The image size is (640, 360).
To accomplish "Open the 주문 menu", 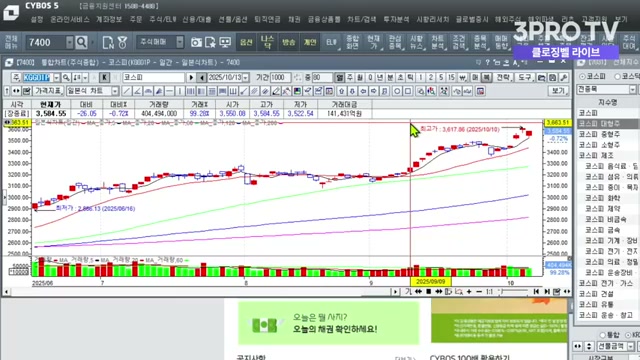I will (136, 19).
